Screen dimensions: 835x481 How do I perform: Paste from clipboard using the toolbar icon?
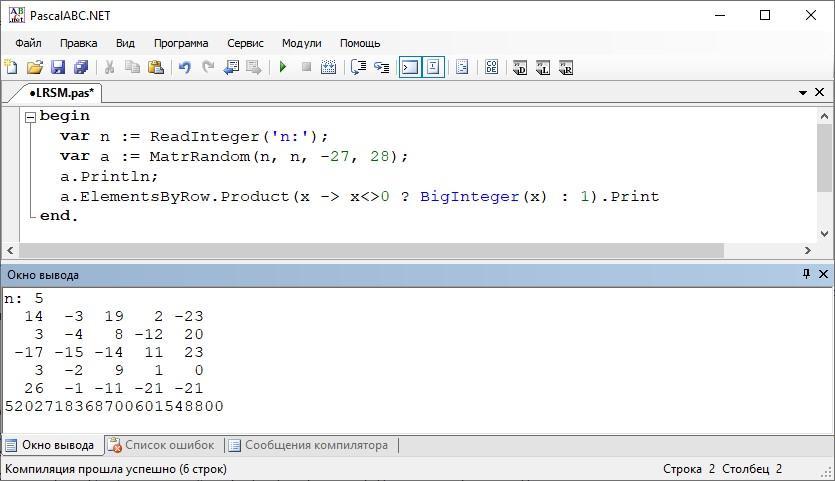coord(156,68)
